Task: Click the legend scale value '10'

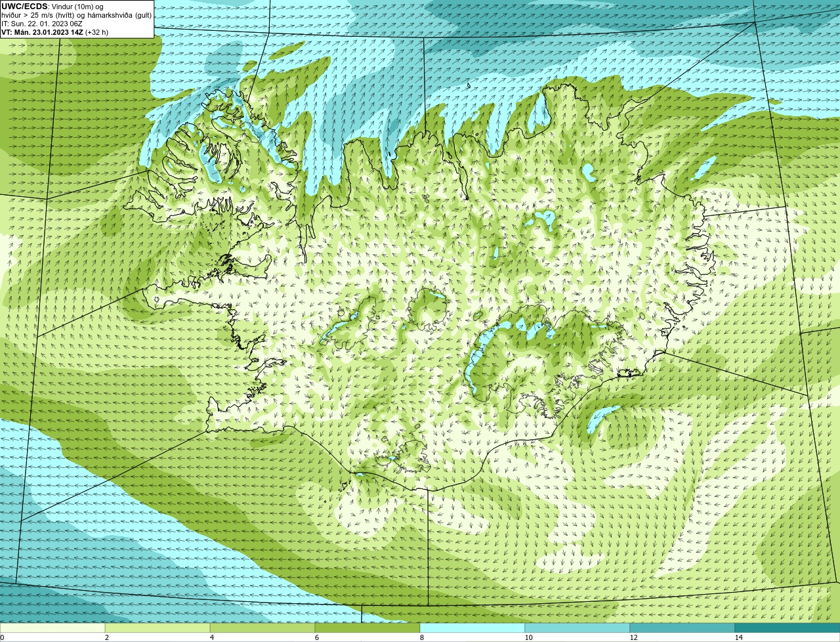Action: coord(528,637)
